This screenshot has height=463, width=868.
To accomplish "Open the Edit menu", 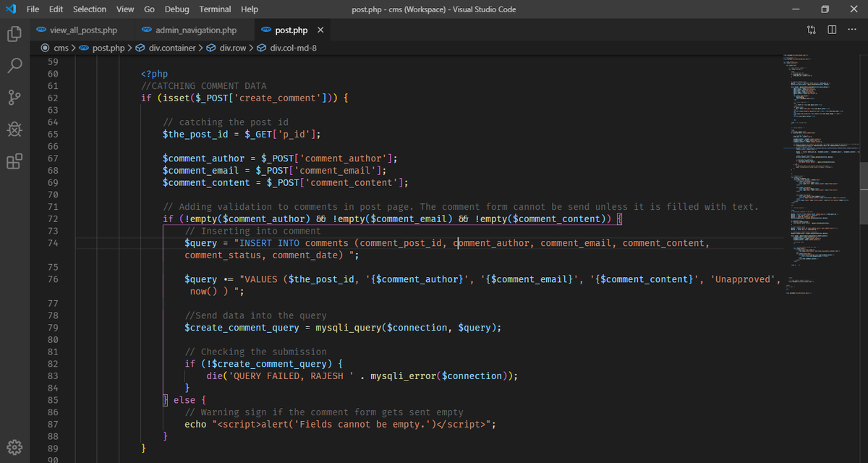I will click(56, 9).
